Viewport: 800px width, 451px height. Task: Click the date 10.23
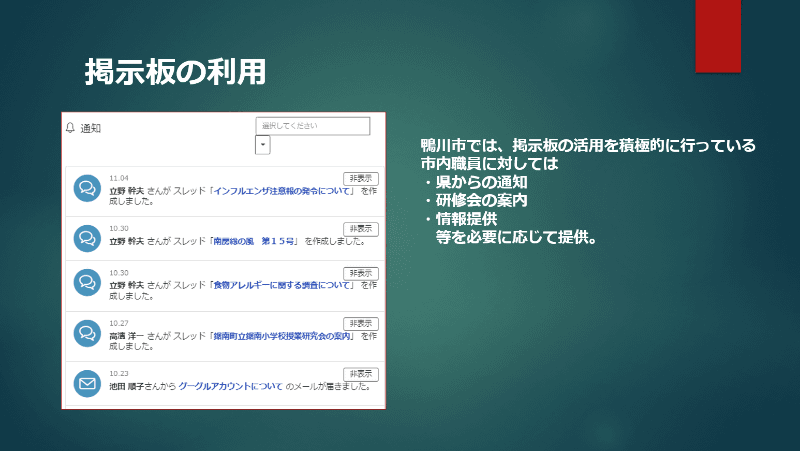click(x=119, y=373)
